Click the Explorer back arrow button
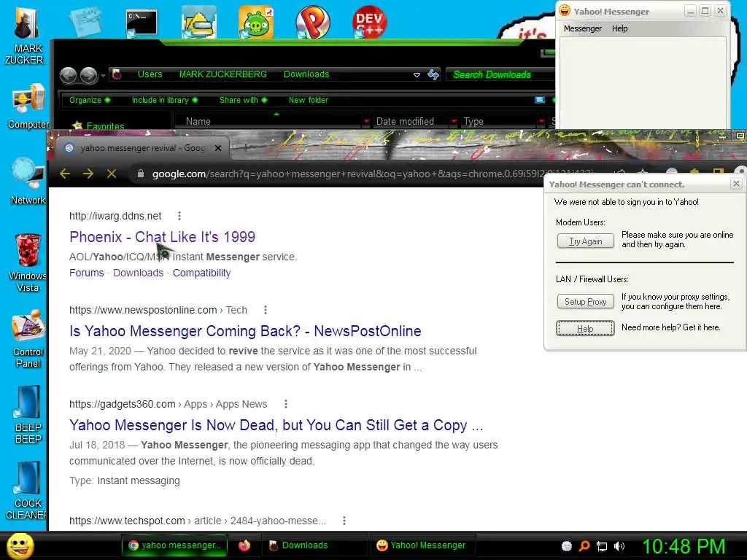 [x=68, y=75]
